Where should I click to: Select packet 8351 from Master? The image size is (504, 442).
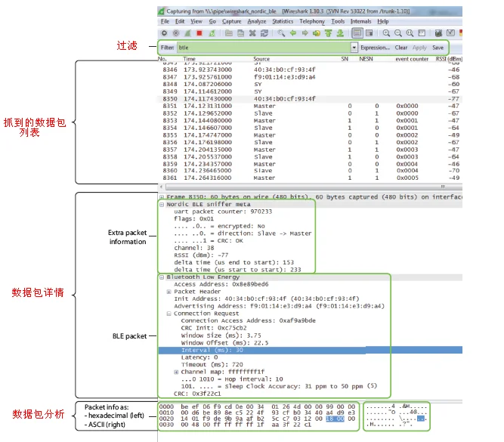coord(311,106)
